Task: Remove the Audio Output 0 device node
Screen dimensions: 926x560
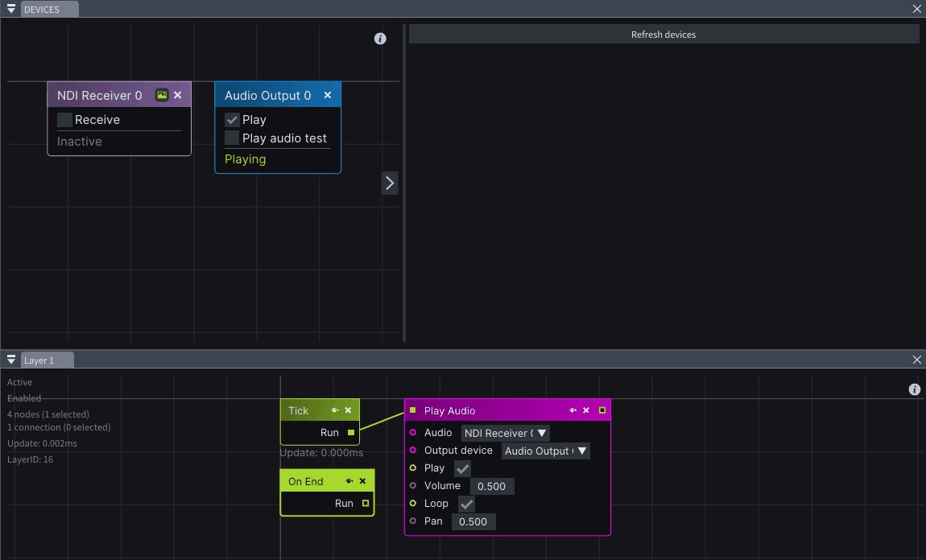Action: pos(328,95)
